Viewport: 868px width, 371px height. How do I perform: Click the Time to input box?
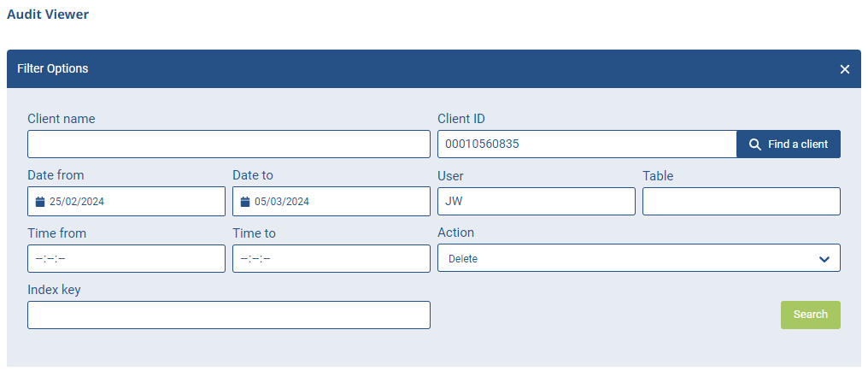pyautogui.click(x=331, y=259)
